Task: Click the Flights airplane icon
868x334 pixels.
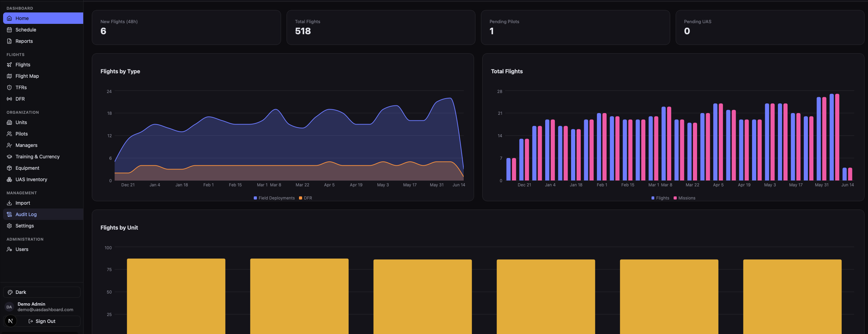Action: click(x=9, y=65)
